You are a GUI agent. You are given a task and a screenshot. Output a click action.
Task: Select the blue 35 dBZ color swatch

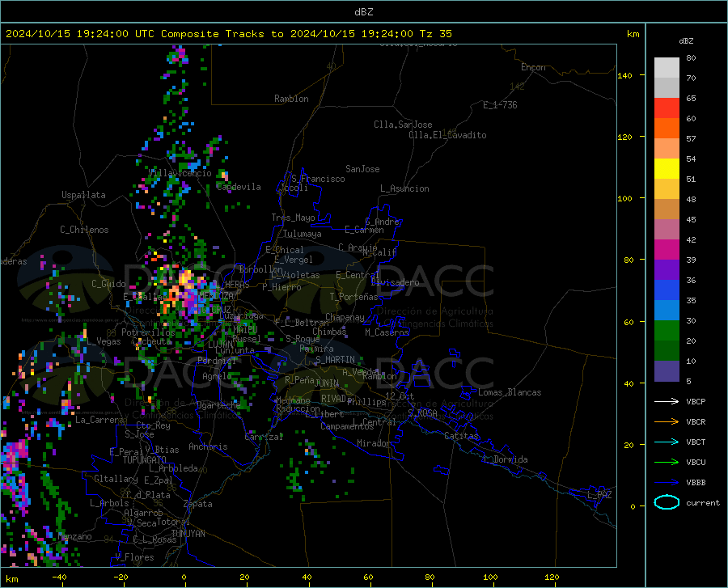[x=667, y=290]
